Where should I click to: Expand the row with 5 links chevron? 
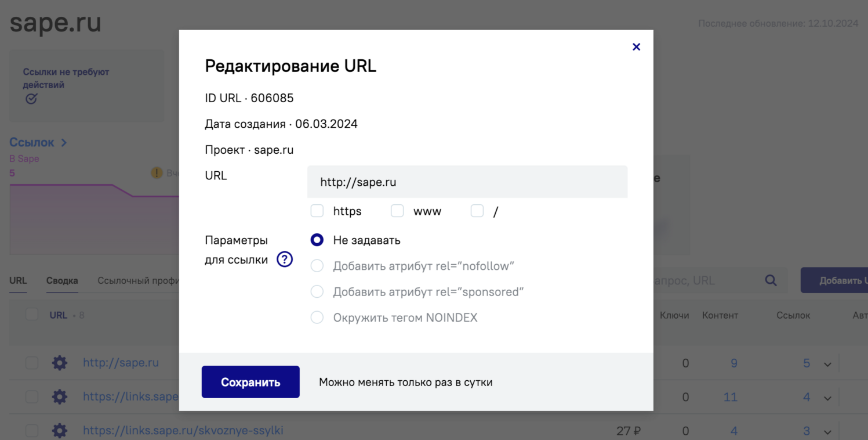(827, 365)
